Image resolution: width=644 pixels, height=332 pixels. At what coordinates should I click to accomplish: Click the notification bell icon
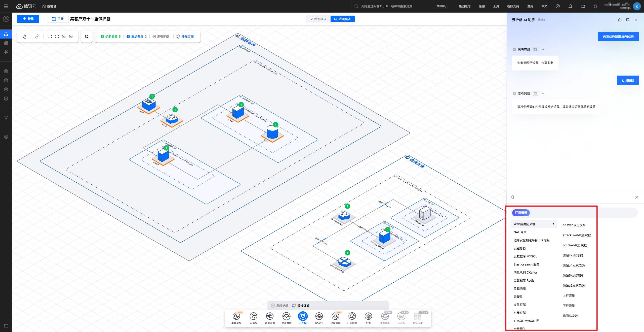pyautogui.click(x=570, y=6)
